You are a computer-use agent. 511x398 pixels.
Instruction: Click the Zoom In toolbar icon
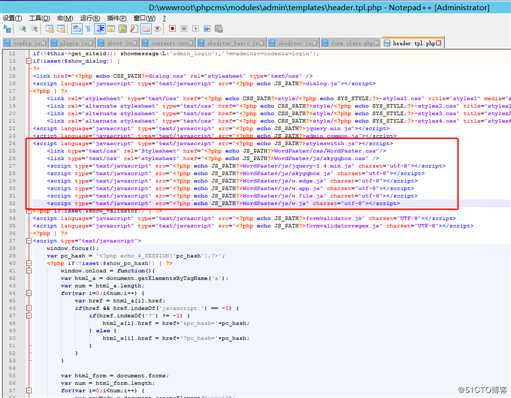(x=23, y=29)
